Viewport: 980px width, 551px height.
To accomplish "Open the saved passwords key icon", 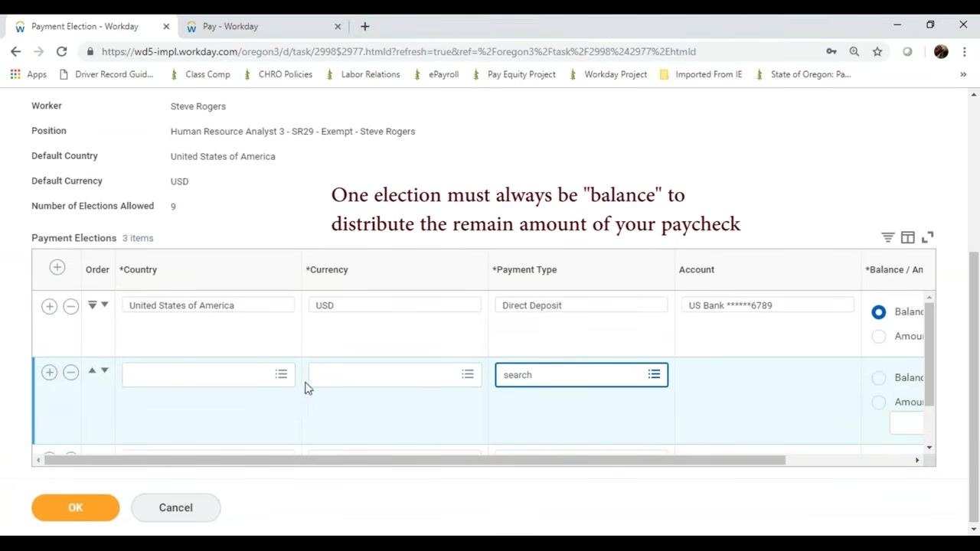I will pyautogui.click(x=831, y=51).
